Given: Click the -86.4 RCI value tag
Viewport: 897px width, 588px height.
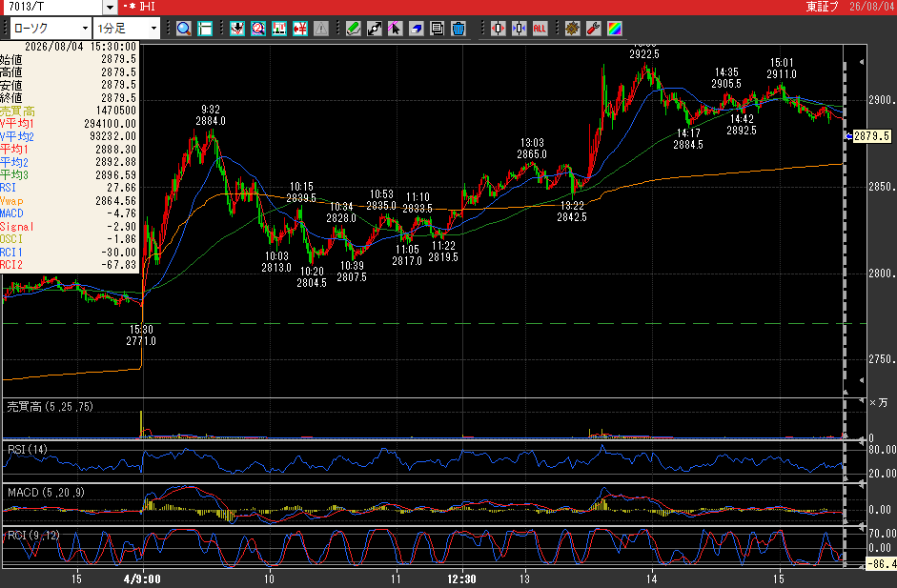Looking at the screenshot, I should [881, 564].
